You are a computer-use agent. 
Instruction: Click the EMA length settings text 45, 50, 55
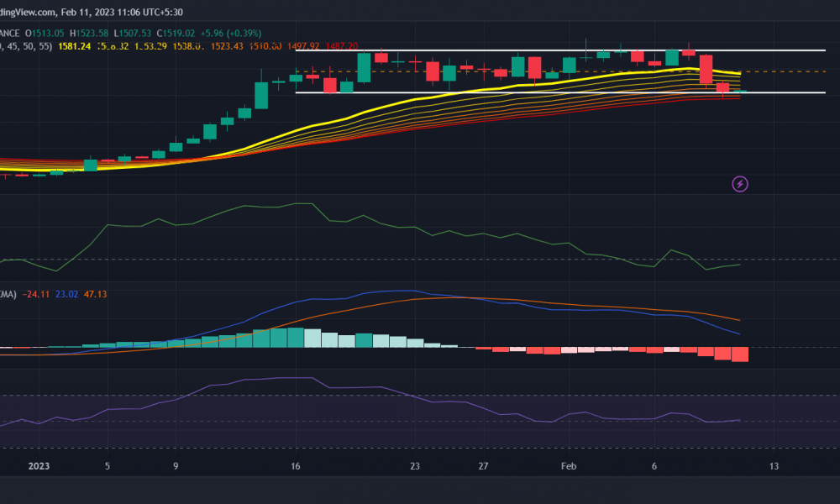(28, 46)
